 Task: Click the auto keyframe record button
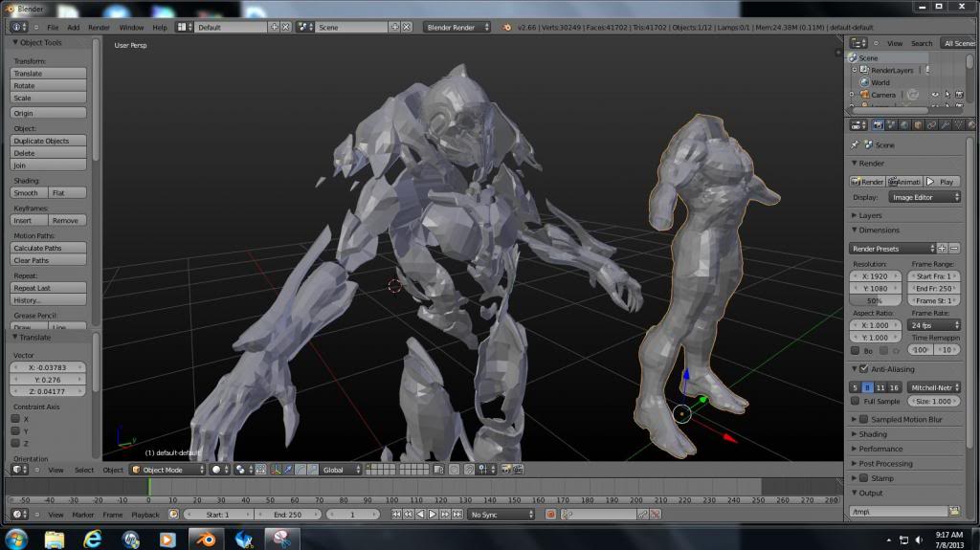coord(550,515)
